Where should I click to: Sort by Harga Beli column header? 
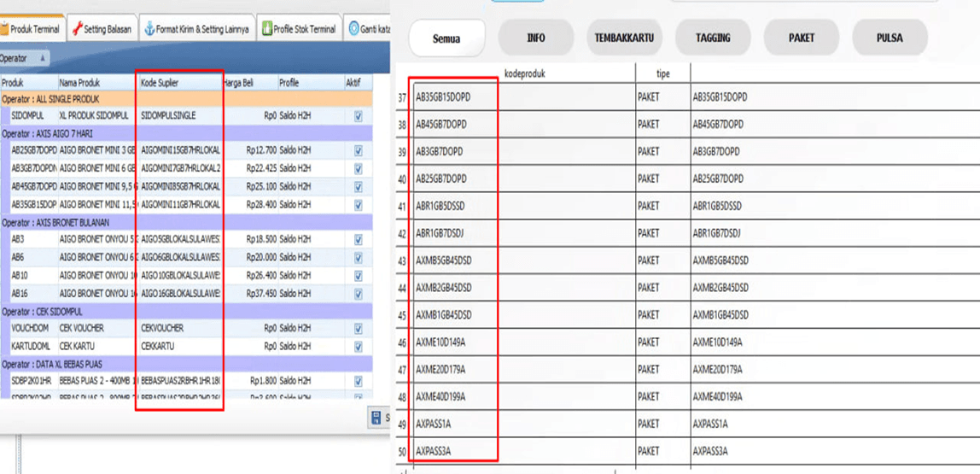[x=248, y=83]
